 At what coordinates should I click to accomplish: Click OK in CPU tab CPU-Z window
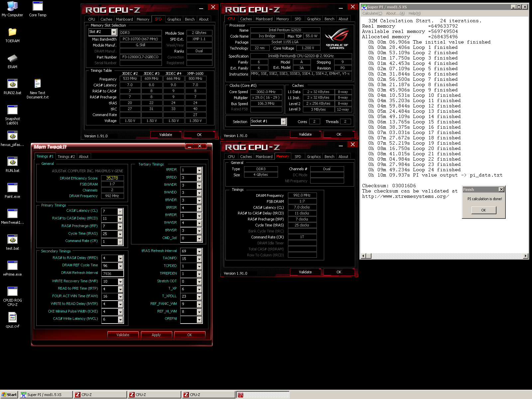tap(339, 134)
